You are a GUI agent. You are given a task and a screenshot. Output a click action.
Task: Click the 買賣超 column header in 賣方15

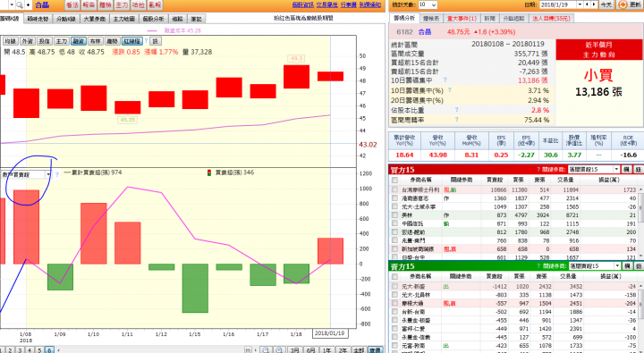[494, 276]
